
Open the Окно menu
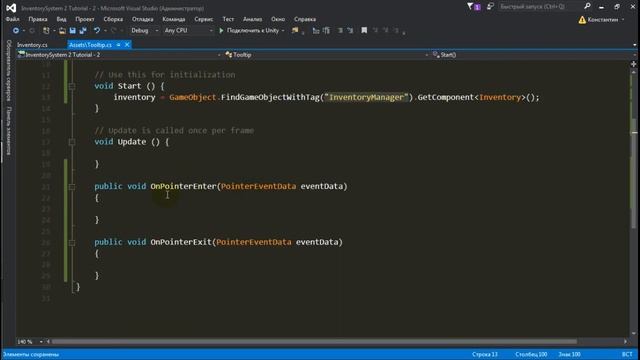pos(278,19)
